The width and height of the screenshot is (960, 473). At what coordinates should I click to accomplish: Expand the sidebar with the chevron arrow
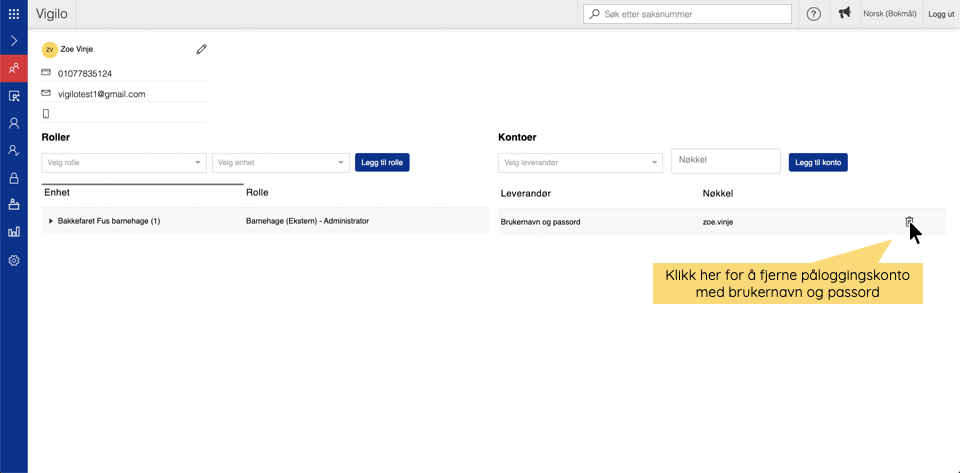[x=13, y=41]
